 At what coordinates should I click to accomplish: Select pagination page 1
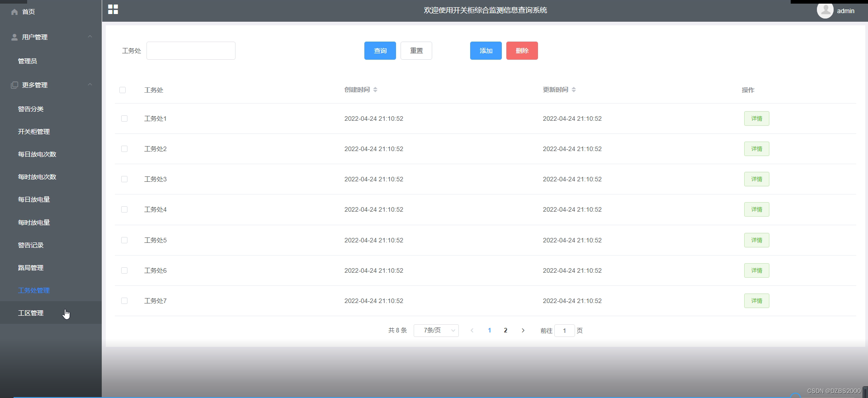point(490,331)
